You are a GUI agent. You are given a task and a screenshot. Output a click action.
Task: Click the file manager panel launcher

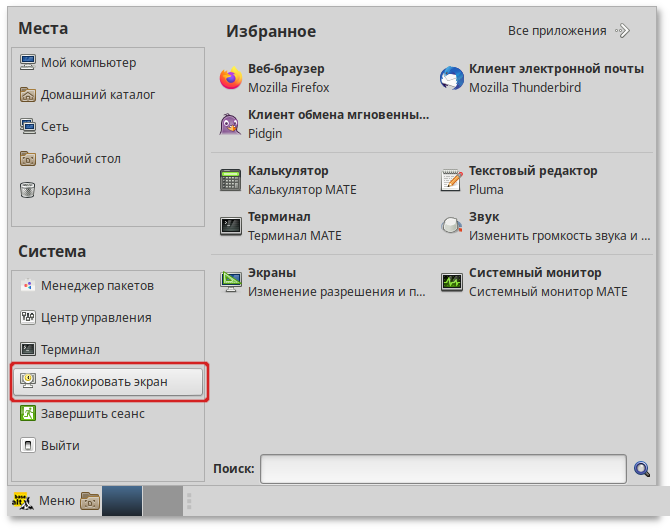point(90,500)
